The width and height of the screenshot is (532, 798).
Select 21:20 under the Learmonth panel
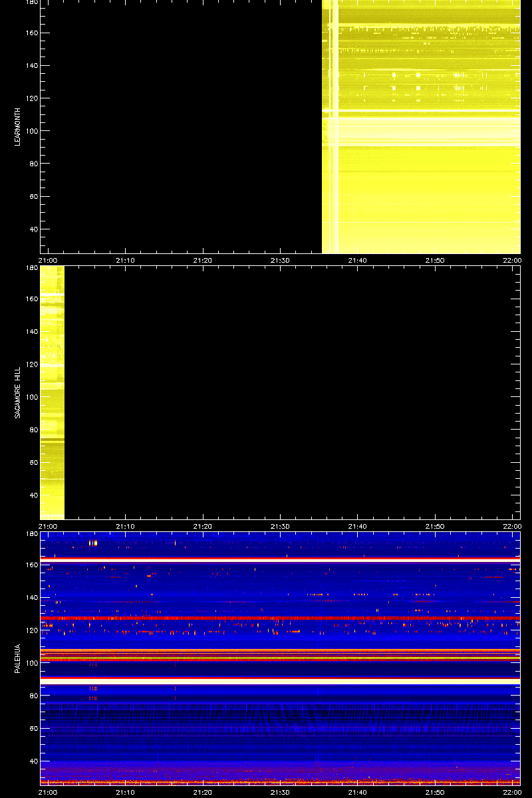point(203,260)
